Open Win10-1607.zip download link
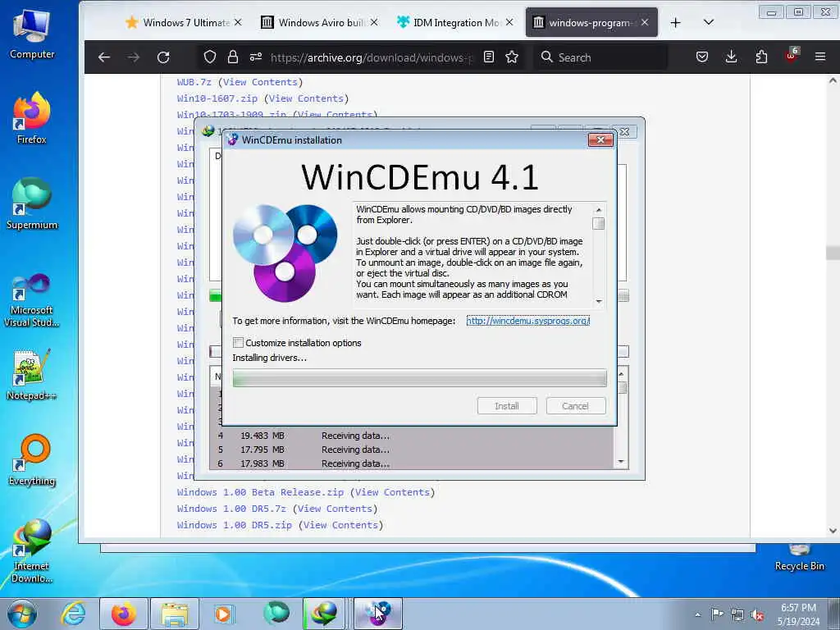 coord(217,98)
